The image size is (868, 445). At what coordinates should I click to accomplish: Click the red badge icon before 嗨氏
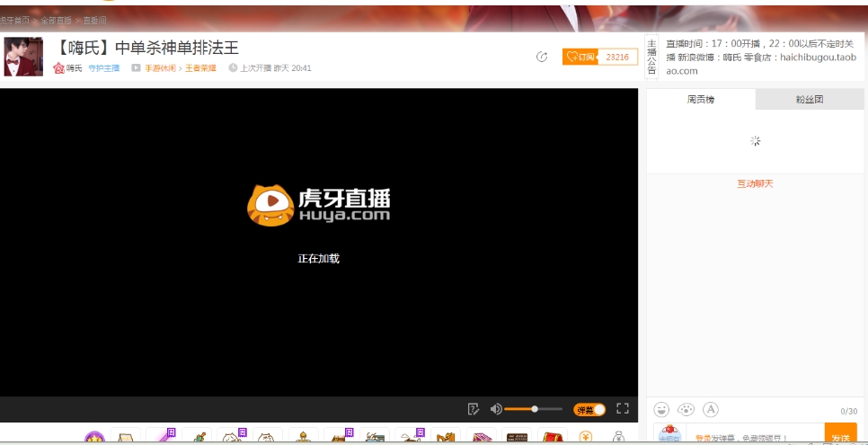pyautogui.click(x=58, y=68)
